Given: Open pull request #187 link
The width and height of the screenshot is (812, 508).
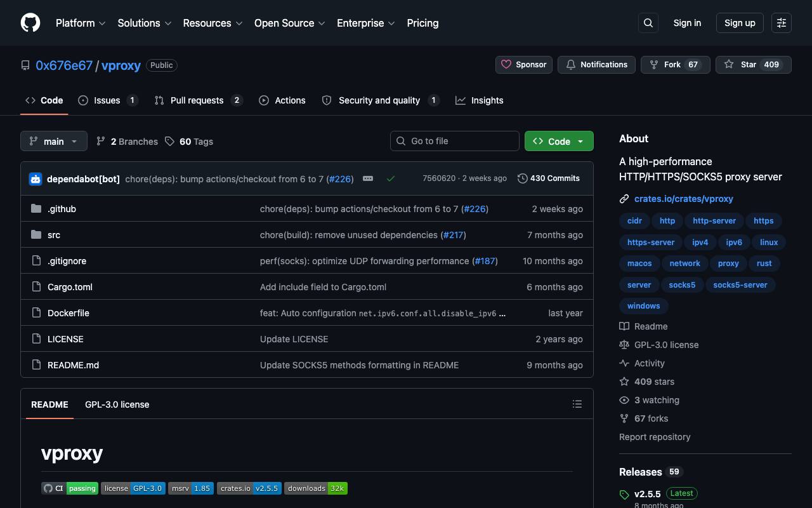Looking at the screenshot, I should [x=485, y=261].
